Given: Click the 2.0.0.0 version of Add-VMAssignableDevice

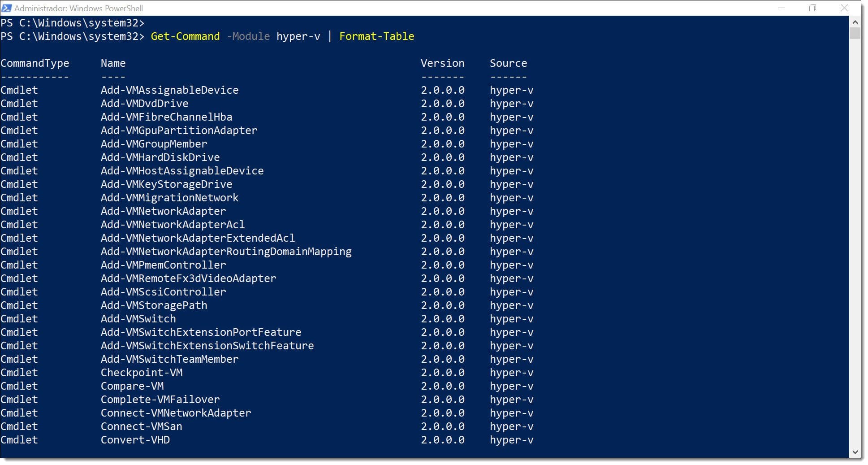Looking at the screenshot, I should click(x=442, y=90).
